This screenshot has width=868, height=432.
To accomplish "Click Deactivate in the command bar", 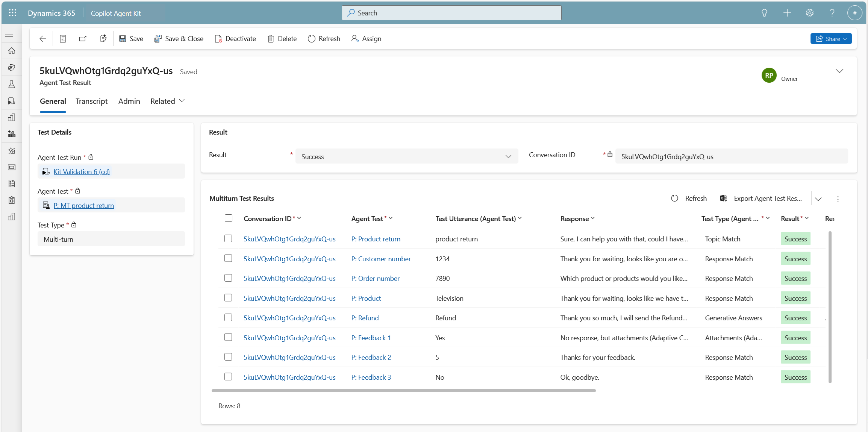I will 235,39.
